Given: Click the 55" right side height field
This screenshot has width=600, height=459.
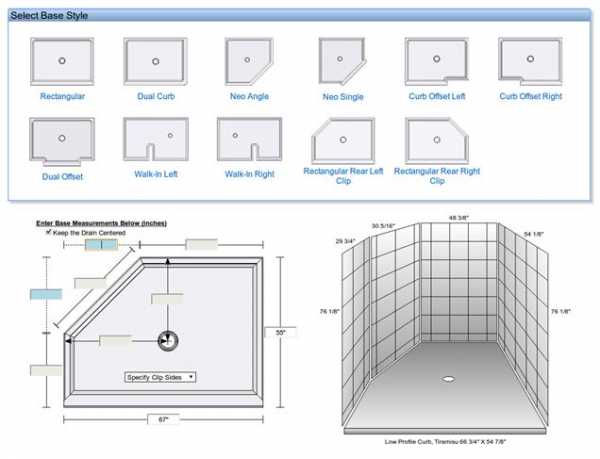Looking at the screenshot, I should click(x=280, y=331).
